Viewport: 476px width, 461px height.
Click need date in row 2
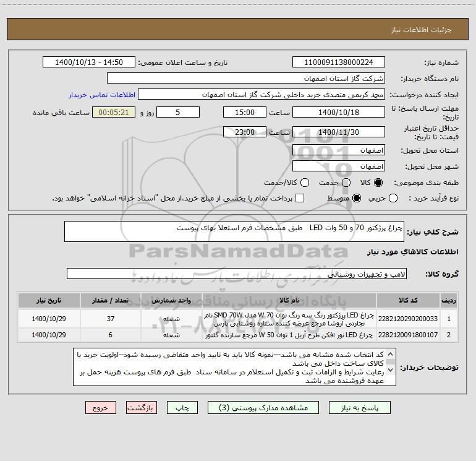click(x=49, y=335)
